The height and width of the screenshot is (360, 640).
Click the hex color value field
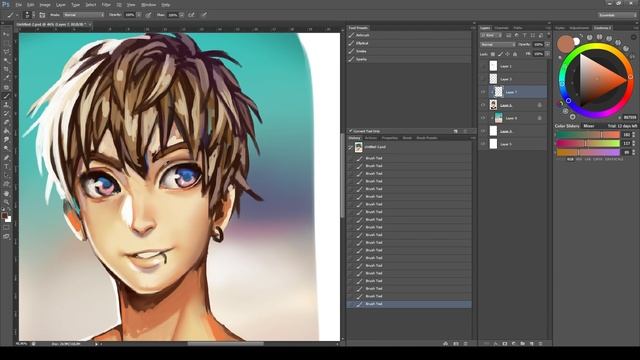(x=629, y=117)
